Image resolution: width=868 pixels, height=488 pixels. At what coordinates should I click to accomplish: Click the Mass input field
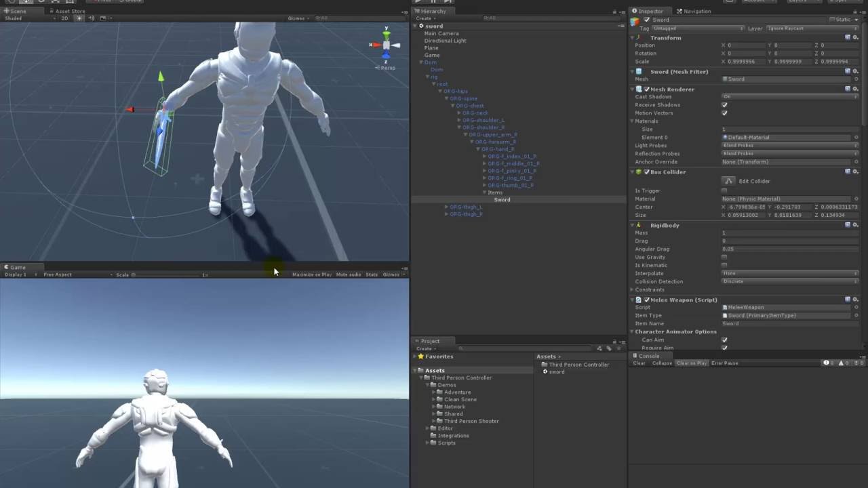click(790, 232)
